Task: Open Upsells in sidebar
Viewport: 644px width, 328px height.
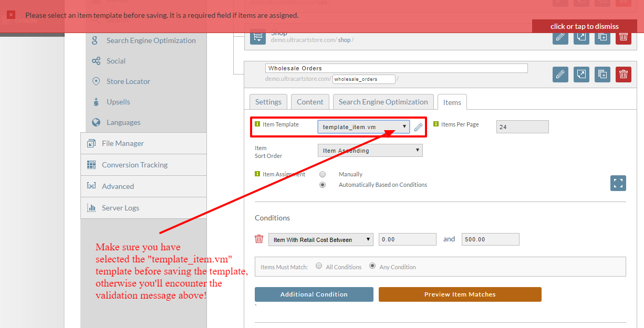Action: pos(118,102)
